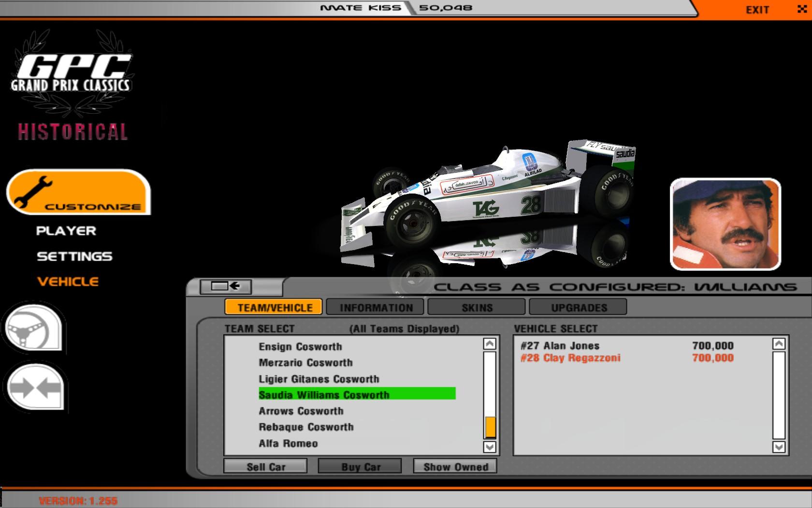The width and height of the screenshot is (812, 508).
Task: Select #28 Clay Regazzoni vehicle
Action: point(627,358)
